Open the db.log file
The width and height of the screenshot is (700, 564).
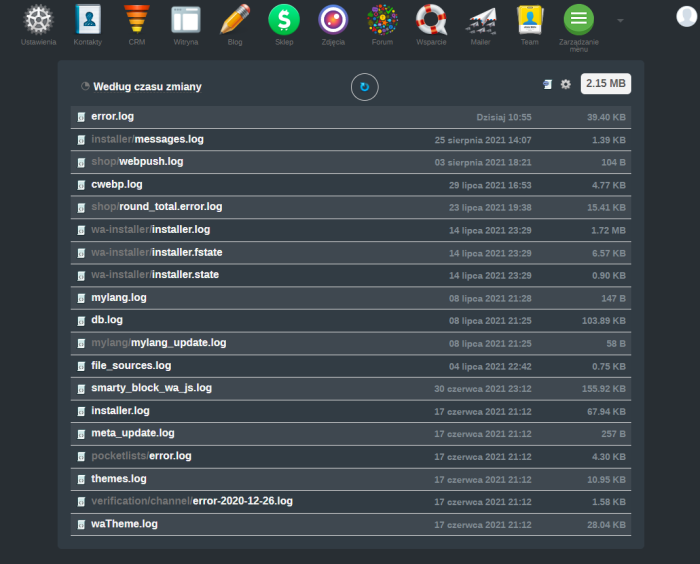107,320
